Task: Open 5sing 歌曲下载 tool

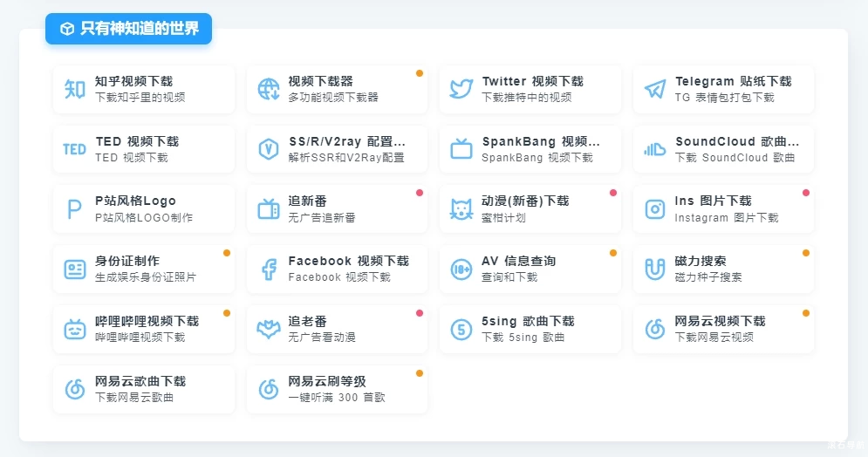Action: 530,329
